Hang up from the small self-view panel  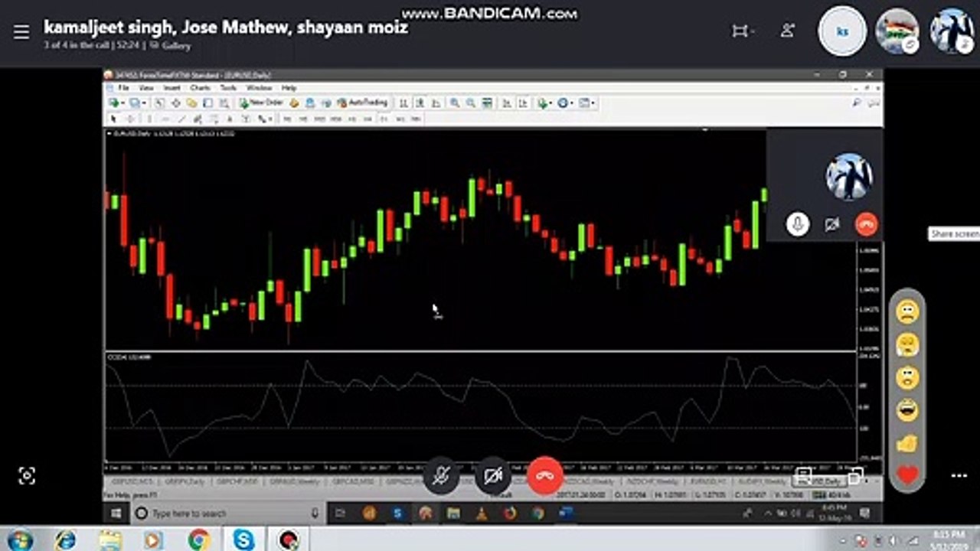(866, 224)
